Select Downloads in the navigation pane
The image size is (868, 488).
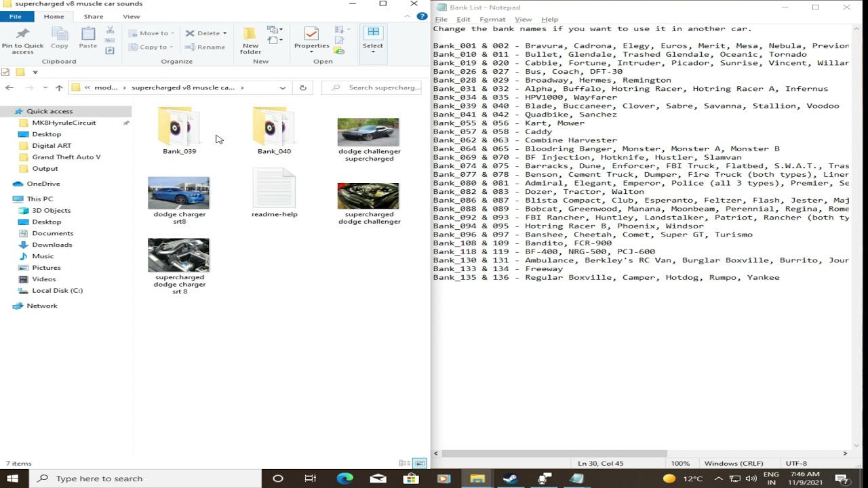tap(52, 245)
